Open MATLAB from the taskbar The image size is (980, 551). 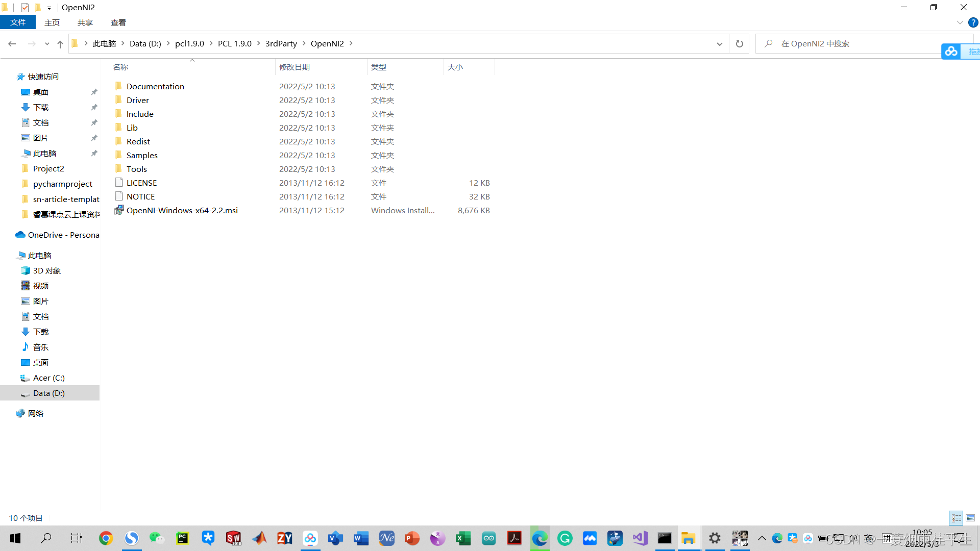259,538
